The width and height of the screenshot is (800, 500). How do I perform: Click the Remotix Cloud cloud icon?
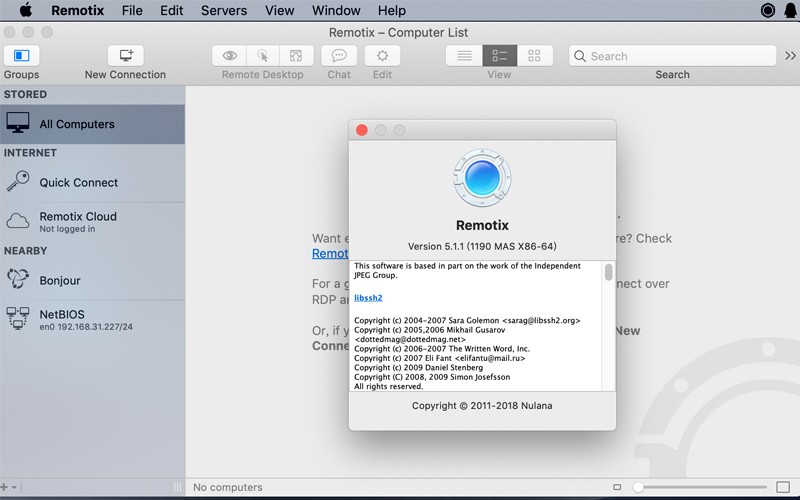18,221
